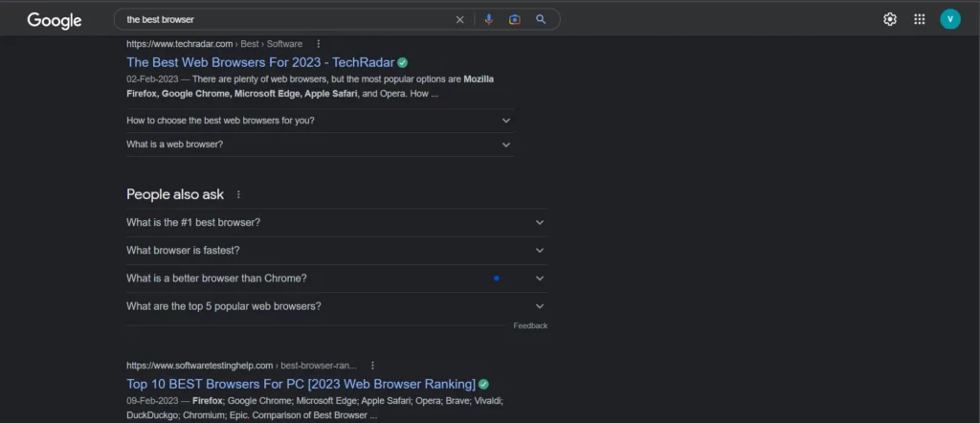Click the techradar.com breadcrumb URL

[214, 44]
